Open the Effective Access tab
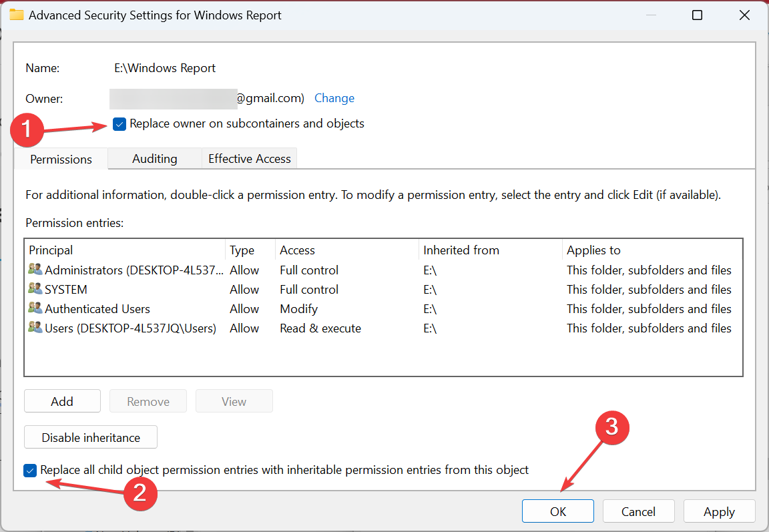Image resolution: width=769 pixels, height=532 pixels. (x=249, y=159)
